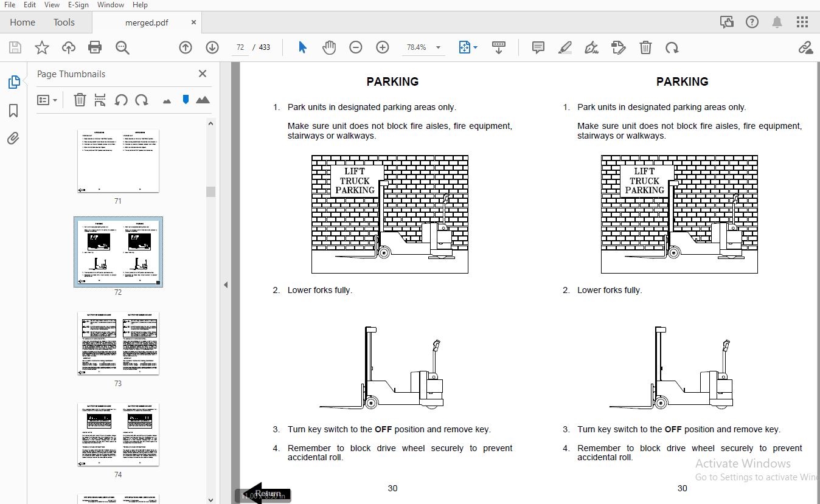
Task: Rotate counterclockwise in Page Thumbnails panel
Action: (x=121, y=100)
